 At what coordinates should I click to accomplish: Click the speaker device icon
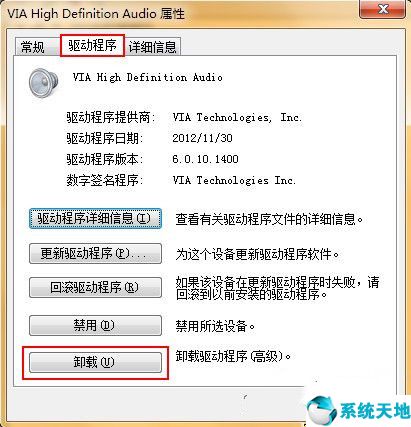coord(44,83)
